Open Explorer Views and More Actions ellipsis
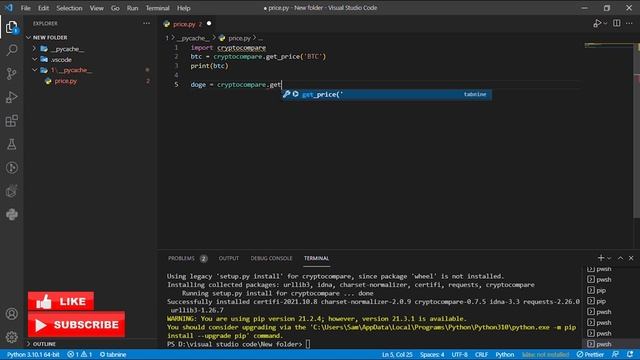The height and width of the screenshot is (360, 640). [x=146, y=23]
